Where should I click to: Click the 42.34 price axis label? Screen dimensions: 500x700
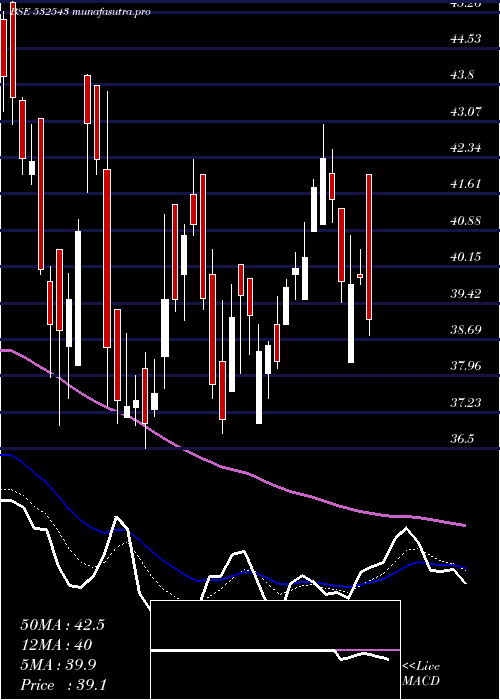[466, 148]
